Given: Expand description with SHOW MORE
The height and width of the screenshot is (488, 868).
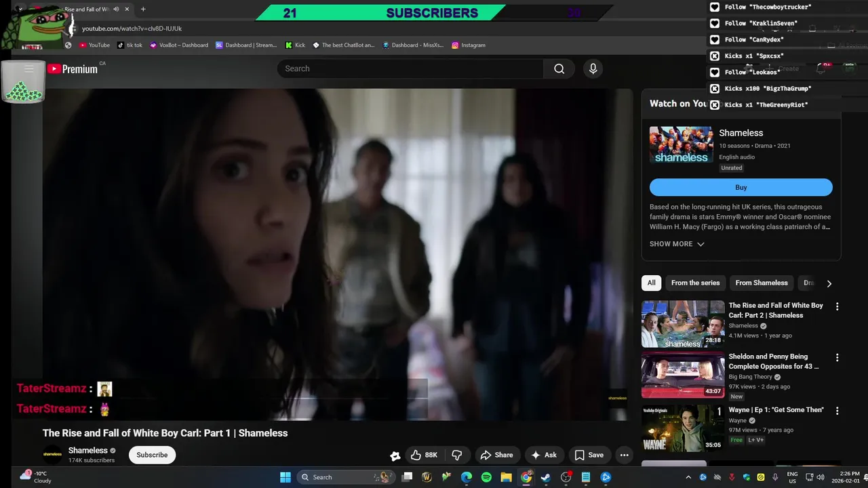Looking at the screenshot, I should (x=677, y=244).
